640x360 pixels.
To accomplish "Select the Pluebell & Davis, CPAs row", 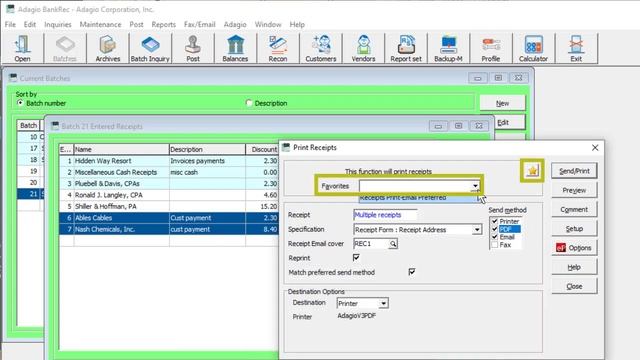I will point(169,184).
